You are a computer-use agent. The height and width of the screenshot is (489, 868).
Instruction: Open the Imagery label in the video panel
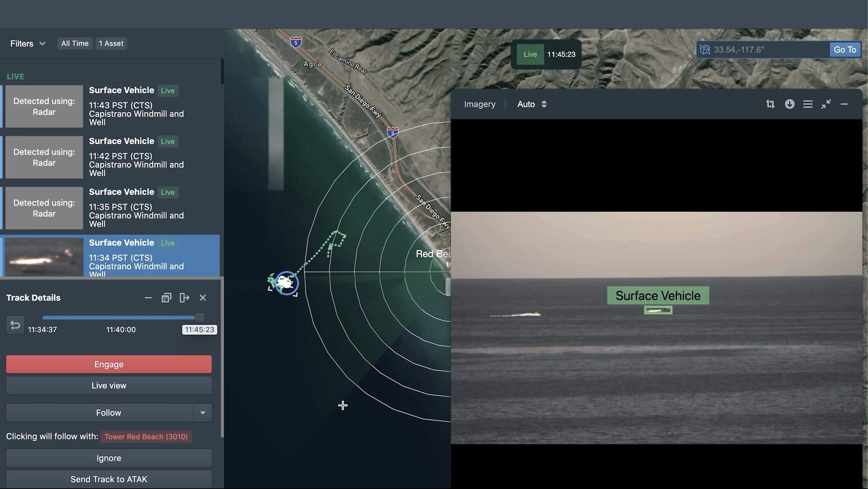coord(480,104)
